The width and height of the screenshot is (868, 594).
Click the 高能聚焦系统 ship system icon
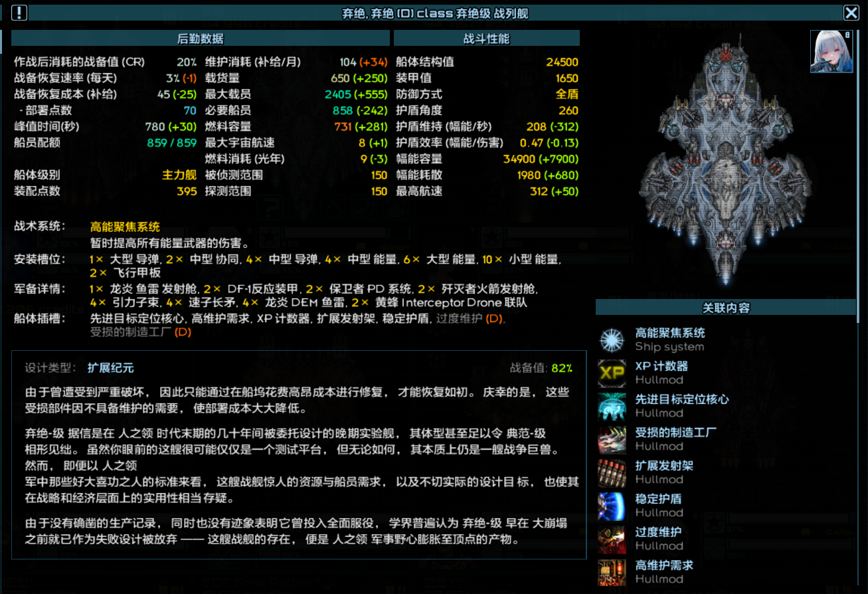click(611, 340)
